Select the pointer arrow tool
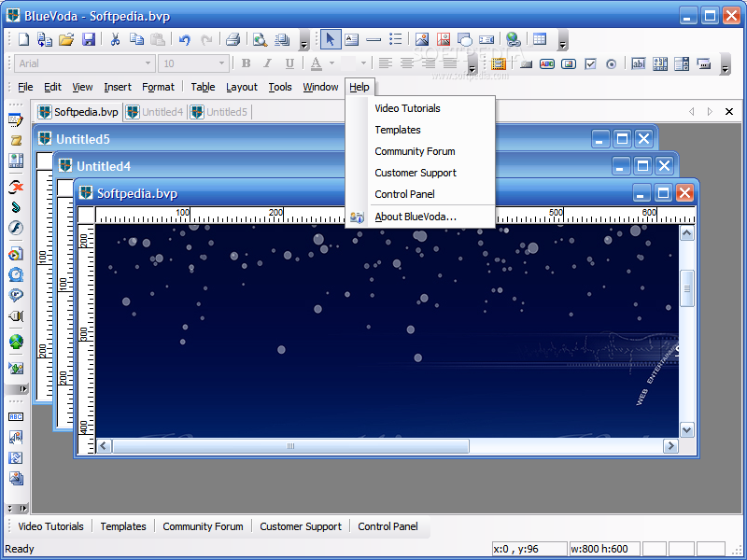Screen dimensions: 747x560 [x=331, y=39]
